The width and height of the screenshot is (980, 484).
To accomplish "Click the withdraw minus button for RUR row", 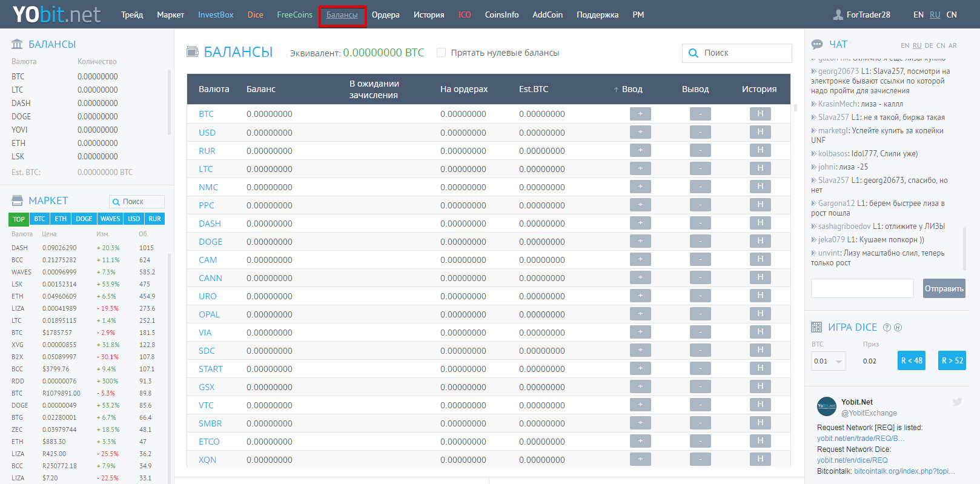I will pos(700,150).
